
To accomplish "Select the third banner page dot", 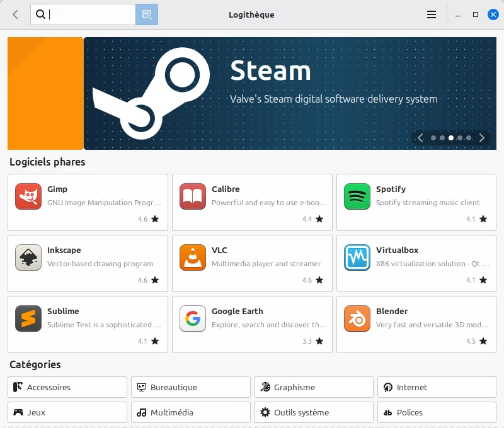I will pos(451,138).
